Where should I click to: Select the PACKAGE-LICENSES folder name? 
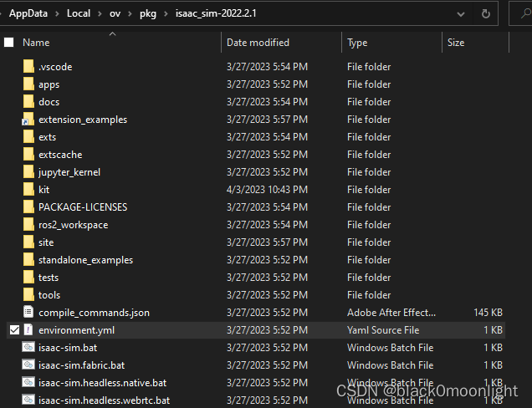(83, 207)
